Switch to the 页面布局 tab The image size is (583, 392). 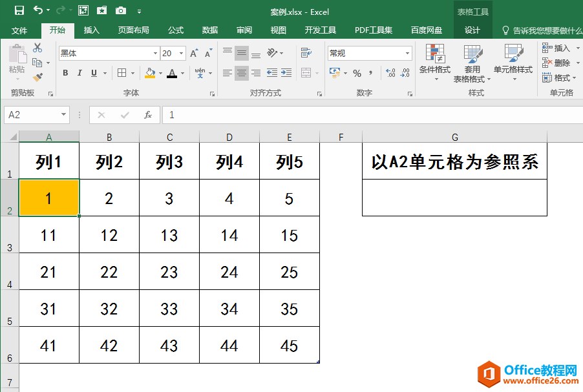click(x=134, y=30)
